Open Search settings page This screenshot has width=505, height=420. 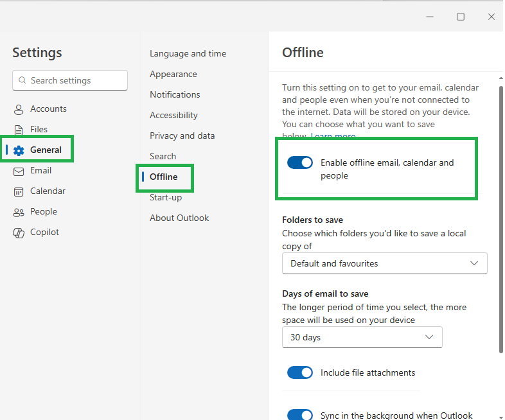pos(163,157)
